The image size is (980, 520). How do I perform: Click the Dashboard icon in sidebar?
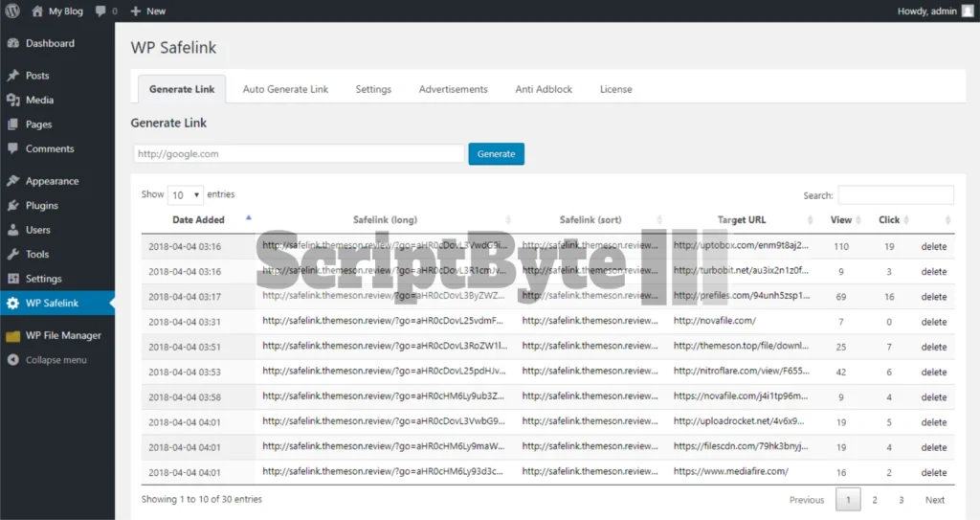coord(12,44)
